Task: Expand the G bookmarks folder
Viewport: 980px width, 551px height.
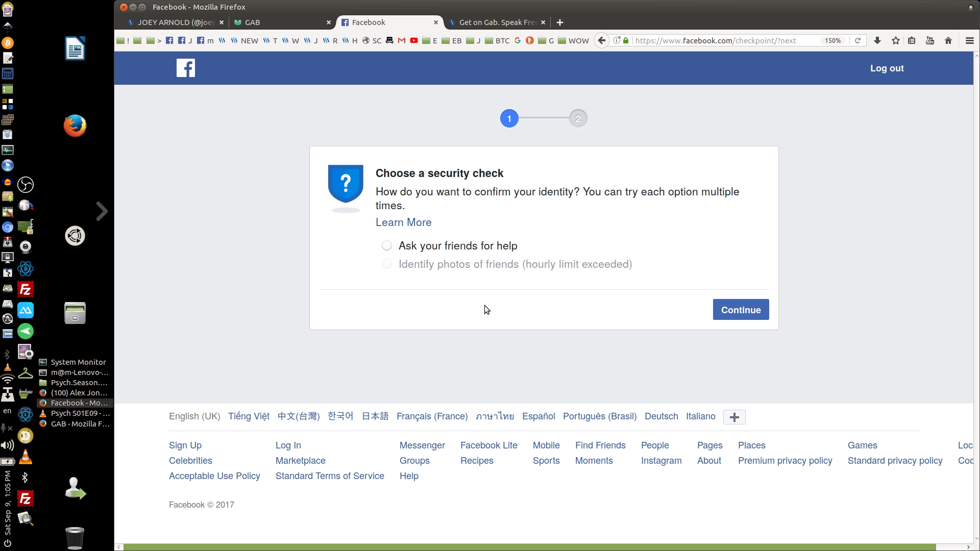Action: pyautogui.click(x=546, y=41)
